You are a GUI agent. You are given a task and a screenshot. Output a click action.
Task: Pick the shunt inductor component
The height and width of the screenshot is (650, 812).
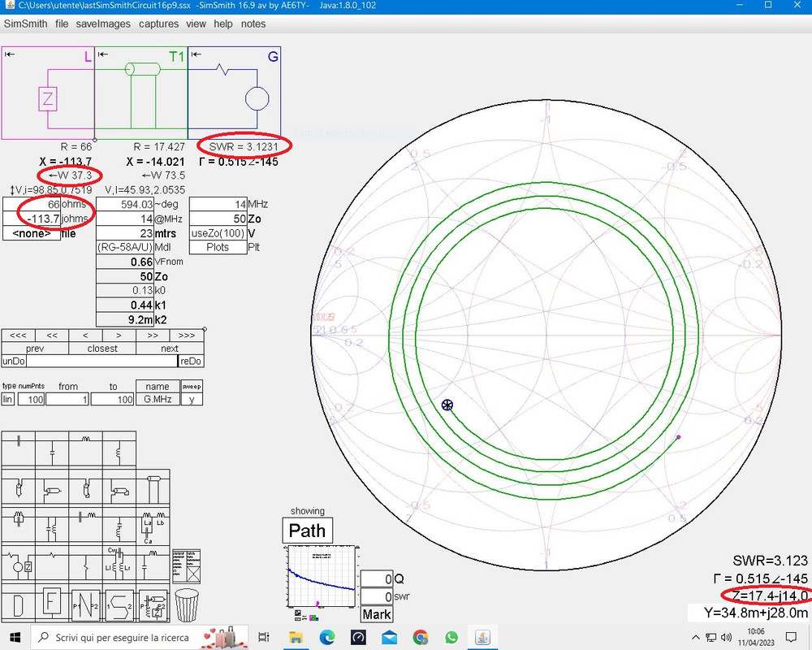coord(119,450)
